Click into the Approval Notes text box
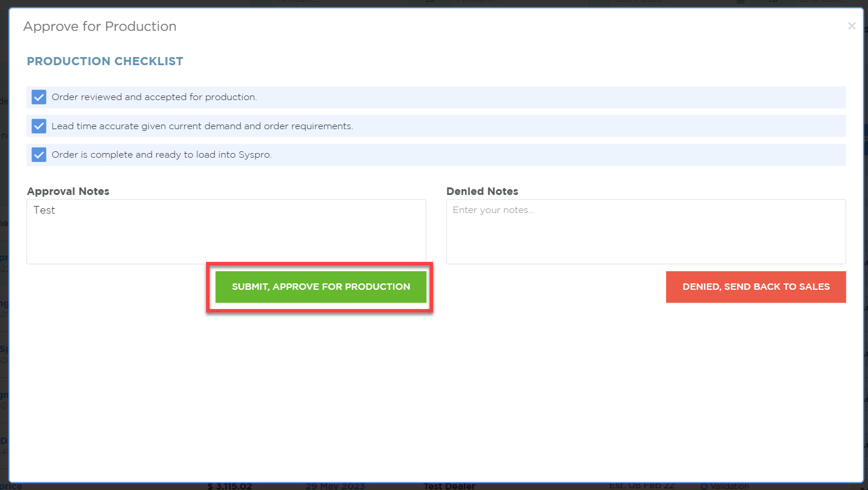The height and width of the screenshot is (490, 868). tap(226, 232)
